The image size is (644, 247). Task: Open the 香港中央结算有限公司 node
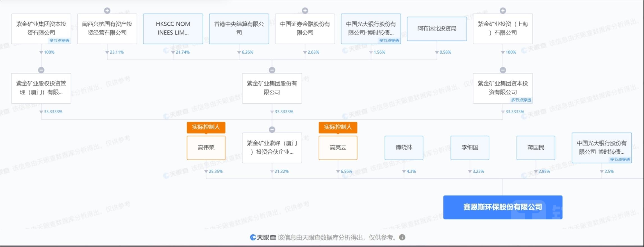(239, 29)
